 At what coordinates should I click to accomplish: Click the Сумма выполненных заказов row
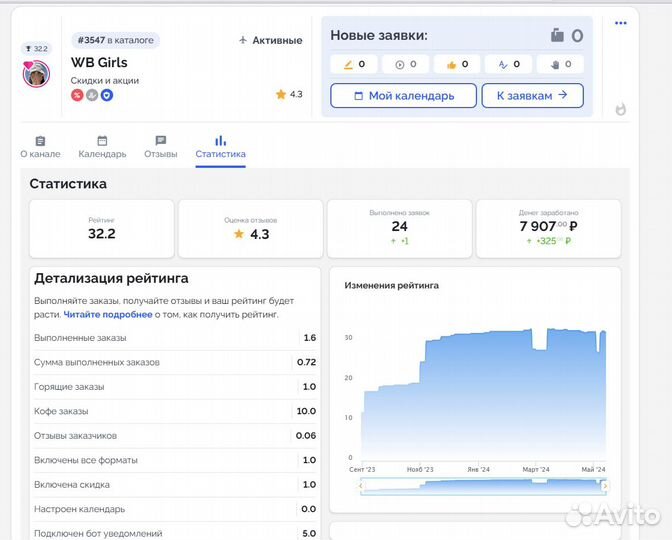[x=175, y=362]
